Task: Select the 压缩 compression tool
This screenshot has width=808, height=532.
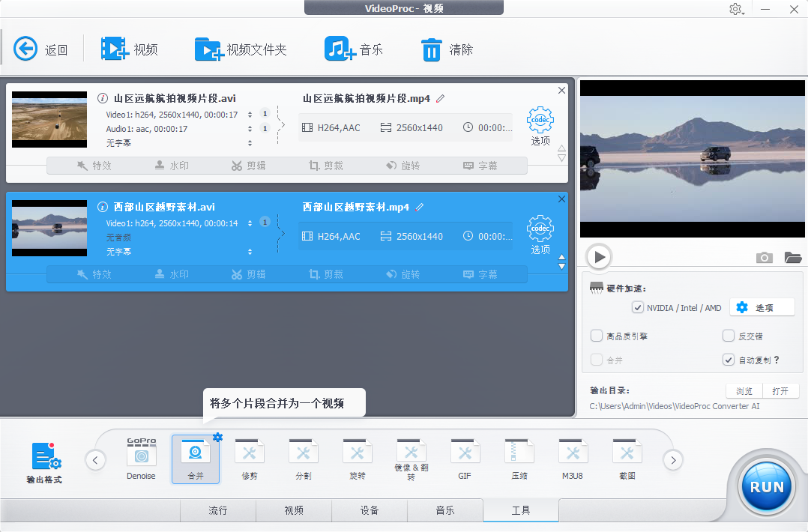Action: pyautogui.click(x=519, y=457)
